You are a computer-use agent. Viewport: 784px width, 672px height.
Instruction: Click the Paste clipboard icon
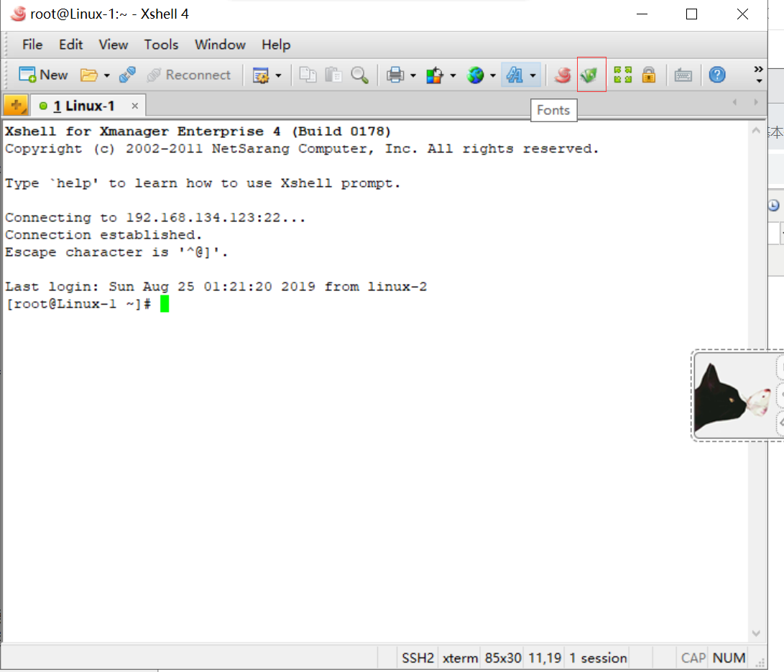point(333,75)
